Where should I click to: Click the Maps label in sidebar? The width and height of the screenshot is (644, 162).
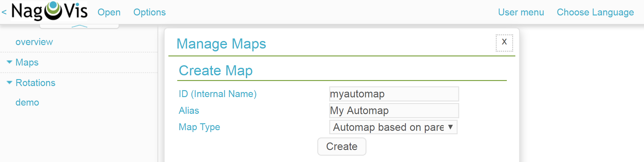pyautogui.click(x=27, y=62)
